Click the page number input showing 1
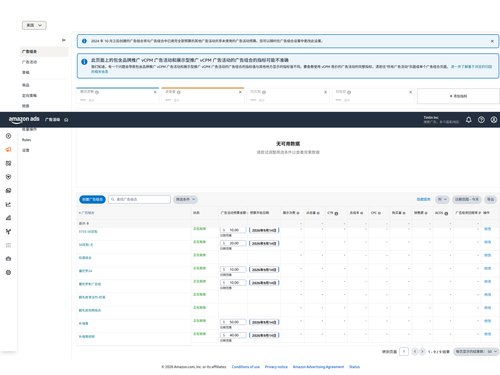The image size is (500, 375). pyautogui.click(x=404, y=351)
